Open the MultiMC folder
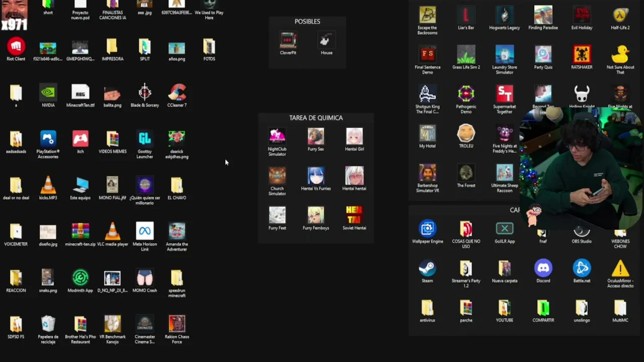Viewport: 644px width, 362px height. click(x=620, y=308)
